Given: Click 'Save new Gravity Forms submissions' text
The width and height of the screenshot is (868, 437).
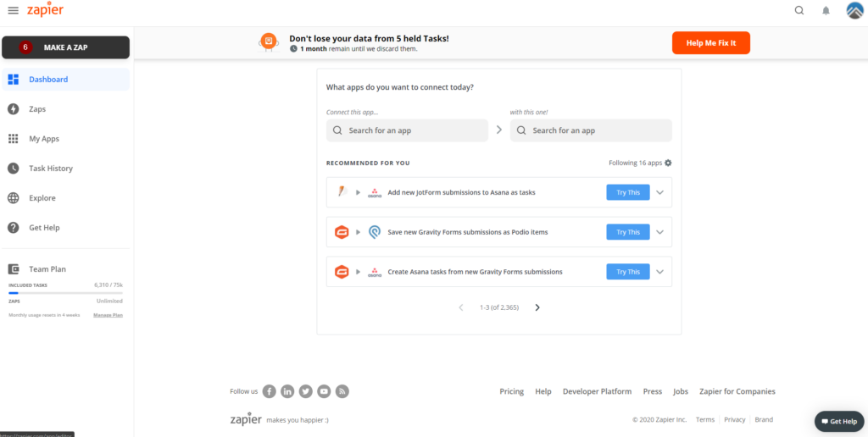Looking at the screenshot, I should (468, 232).
